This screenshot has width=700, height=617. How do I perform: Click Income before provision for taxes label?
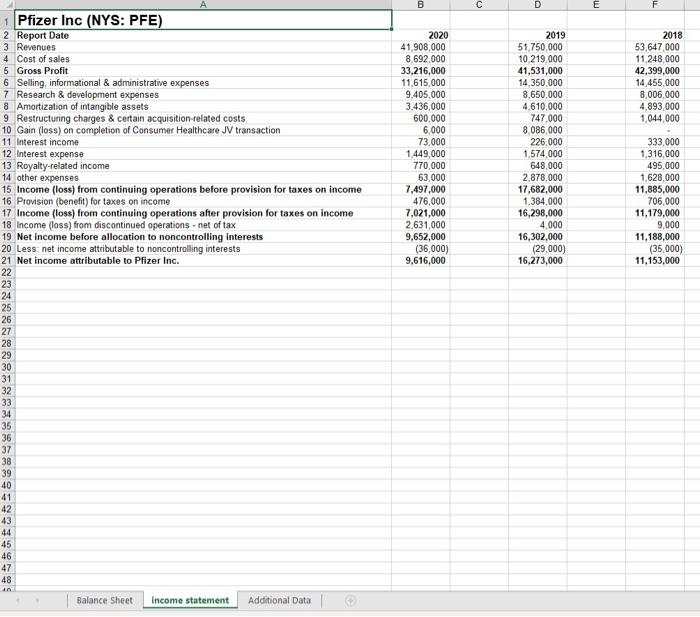(203, 189)
